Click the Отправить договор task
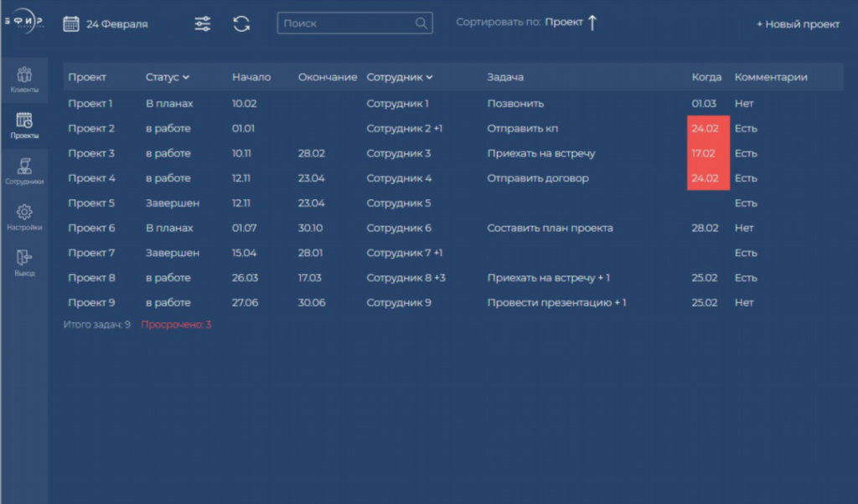Viewport: 858px width, 504px height. point(538,178)
